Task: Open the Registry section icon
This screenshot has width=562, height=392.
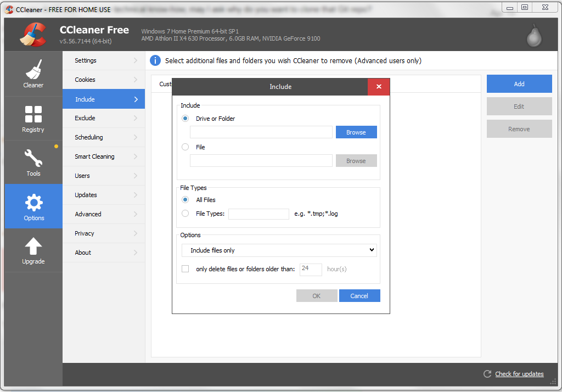Action: point(33,114)
